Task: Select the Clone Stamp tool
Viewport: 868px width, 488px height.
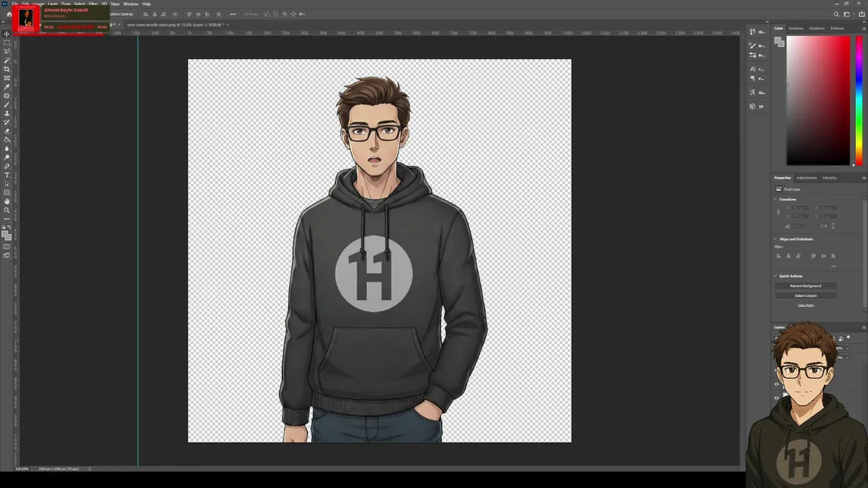Action: tap(7, 113)
